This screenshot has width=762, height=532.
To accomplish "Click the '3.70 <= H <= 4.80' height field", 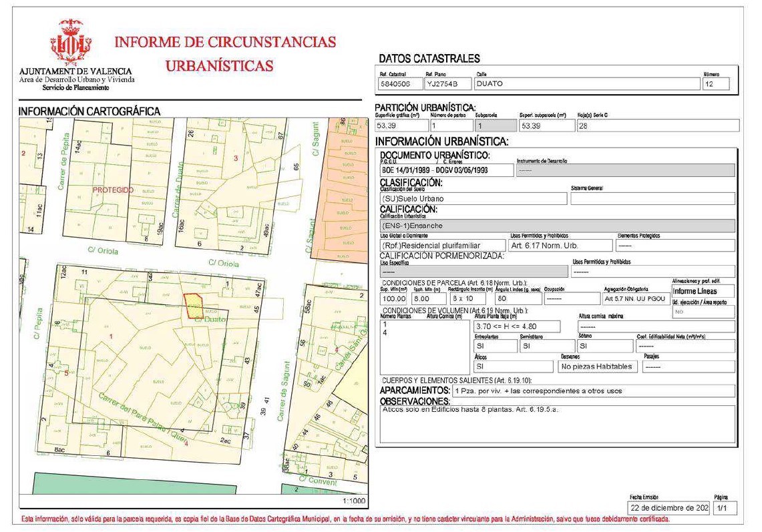I will [x=517, y=326].
